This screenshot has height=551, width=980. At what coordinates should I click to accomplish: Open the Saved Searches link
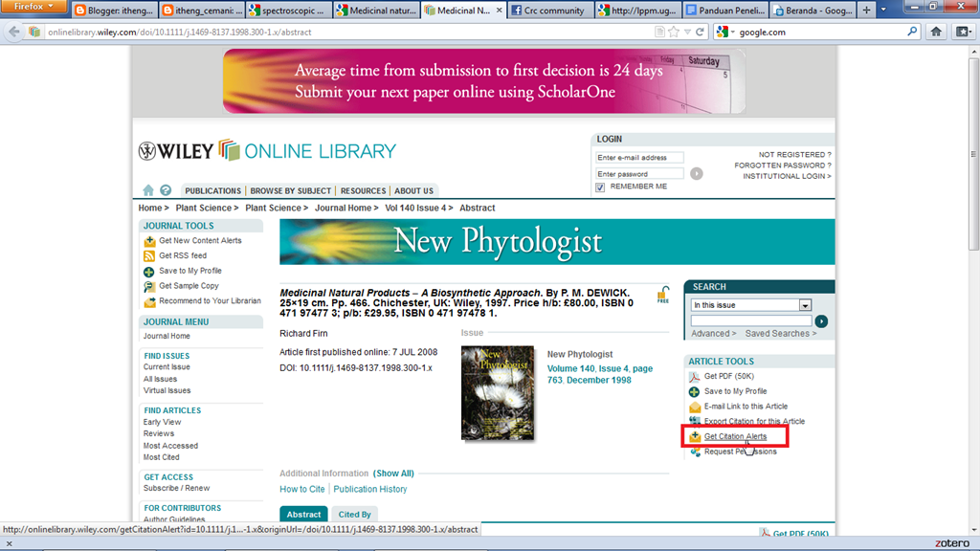click(x=781, y=334)
